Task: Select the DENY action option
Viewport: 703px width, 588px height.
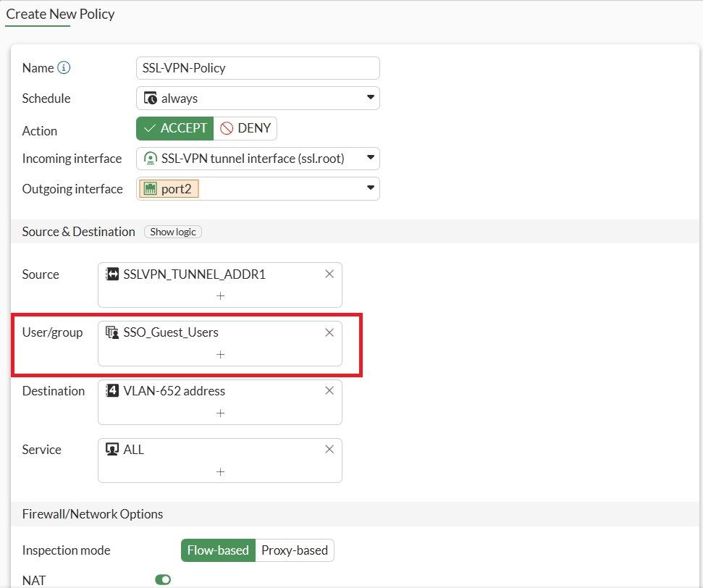Action: point(245,127)
